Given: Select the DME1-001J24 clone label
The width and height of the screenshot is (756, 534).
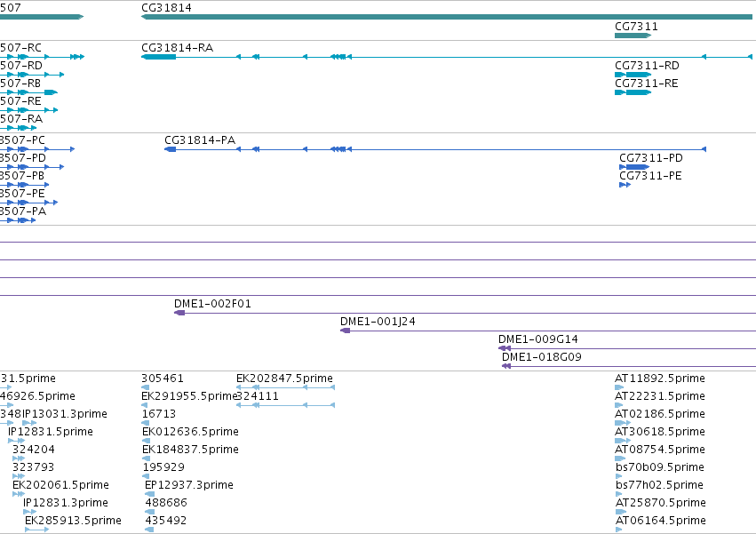Looking at the screenshot, I should pos(378,322).
